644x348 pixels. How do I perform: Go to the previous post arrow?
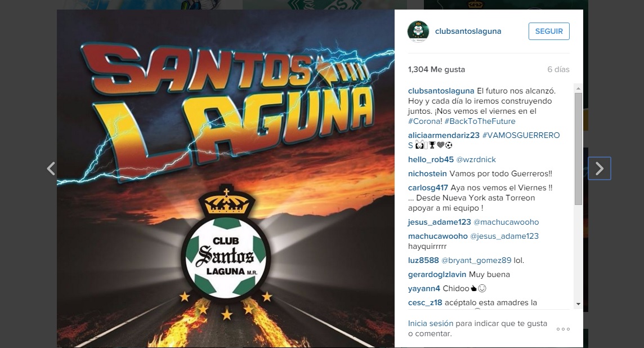click(x=51, y=168)
